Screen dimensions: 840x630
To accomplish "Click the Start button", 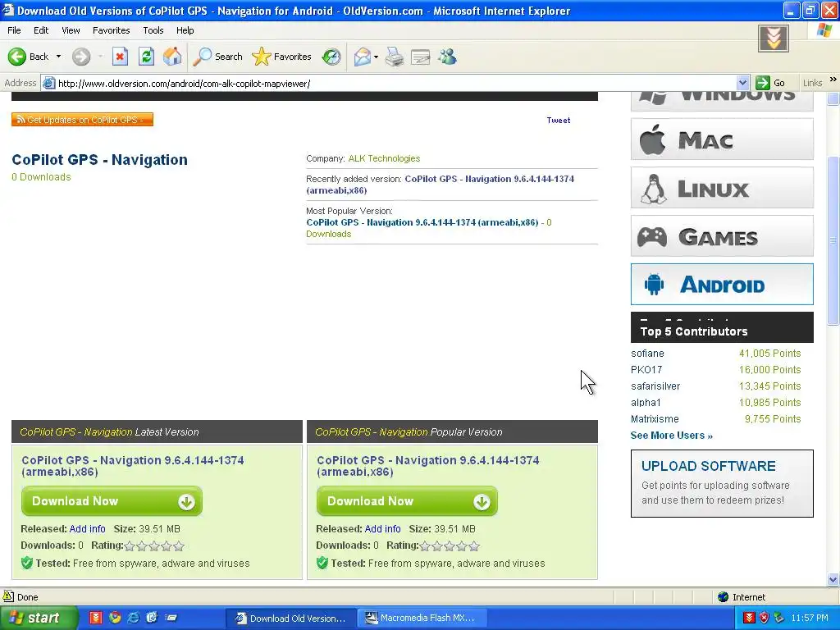I will pyautogui.click(x=39, y=618).
